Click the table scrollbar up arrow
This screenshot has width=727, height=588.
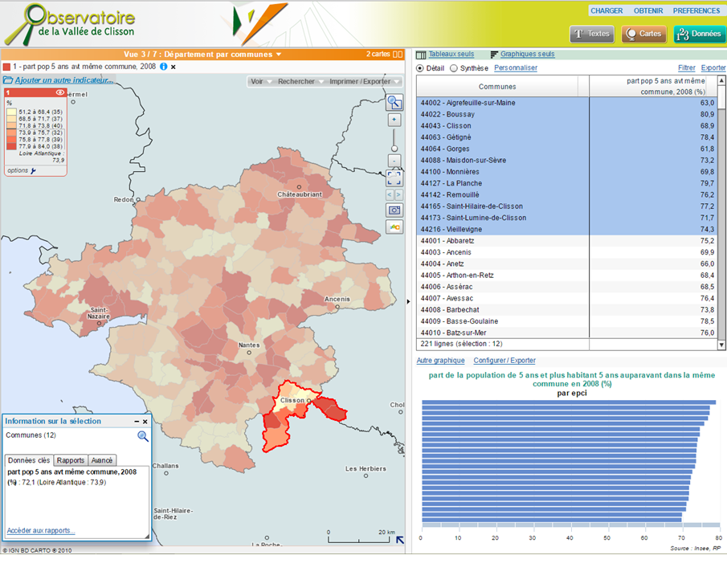tap(721, 80)
